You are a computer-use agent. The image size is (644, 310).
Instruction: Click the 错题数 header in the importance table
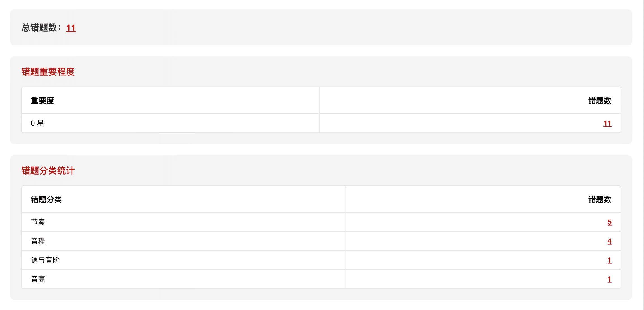point(600,101)
